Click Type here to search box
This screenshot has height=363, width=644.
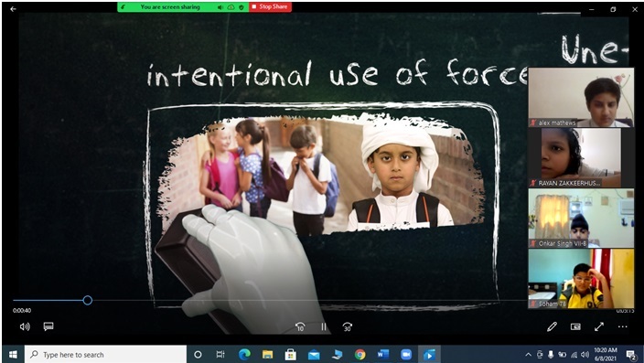[105, 355]
